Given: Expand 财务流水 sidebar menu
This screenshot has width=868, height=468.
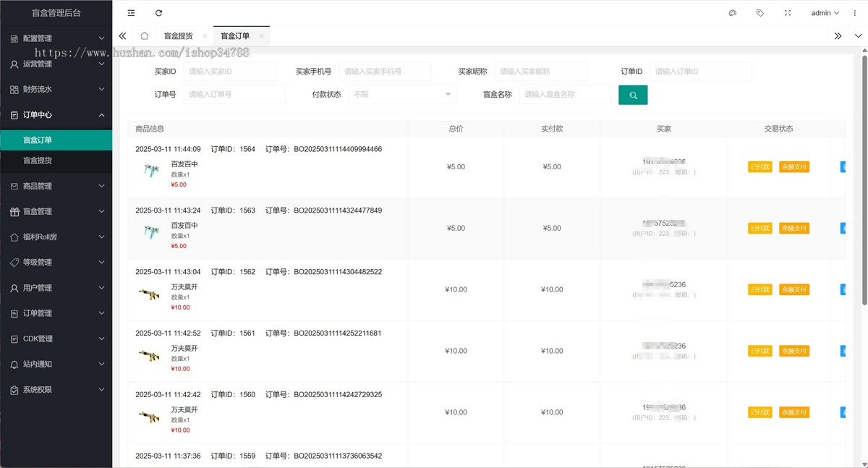Looking at the screenshot, I should click(x=56, y=89).
